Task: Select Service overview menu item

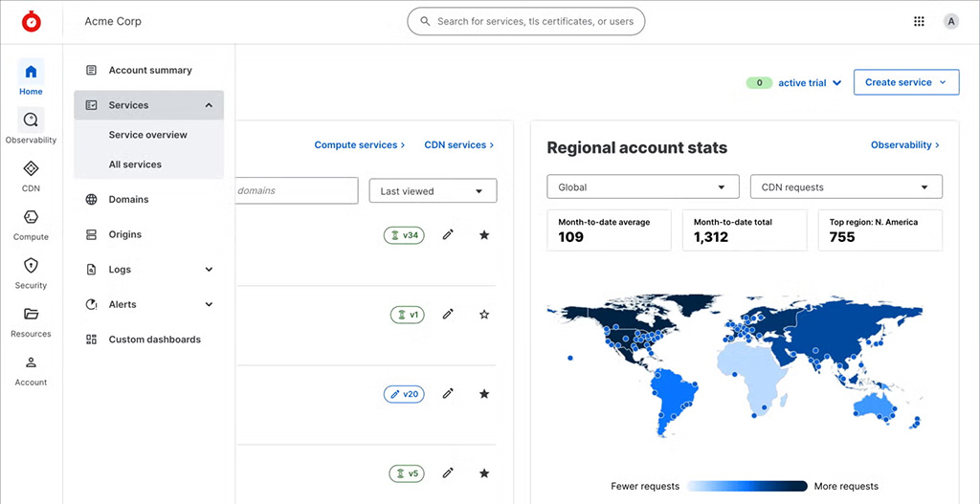Action: pos(148,135)
